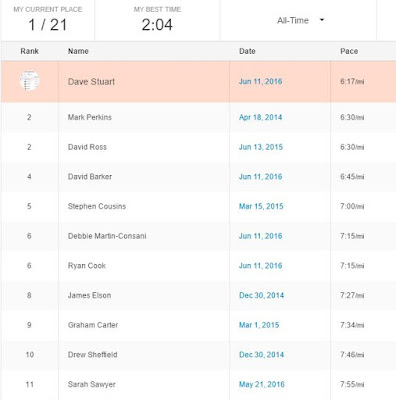Open Mark Perkins' Apr 18, 2014 activity
This screenshot has height=400, width=396.
[x=260, y=117]
